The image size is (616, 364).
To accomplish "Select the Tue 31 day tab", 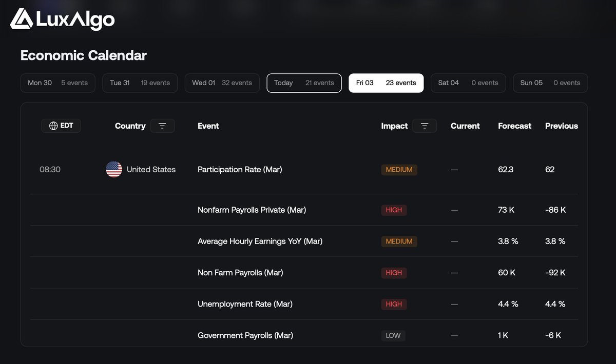I will coord(140,83).
